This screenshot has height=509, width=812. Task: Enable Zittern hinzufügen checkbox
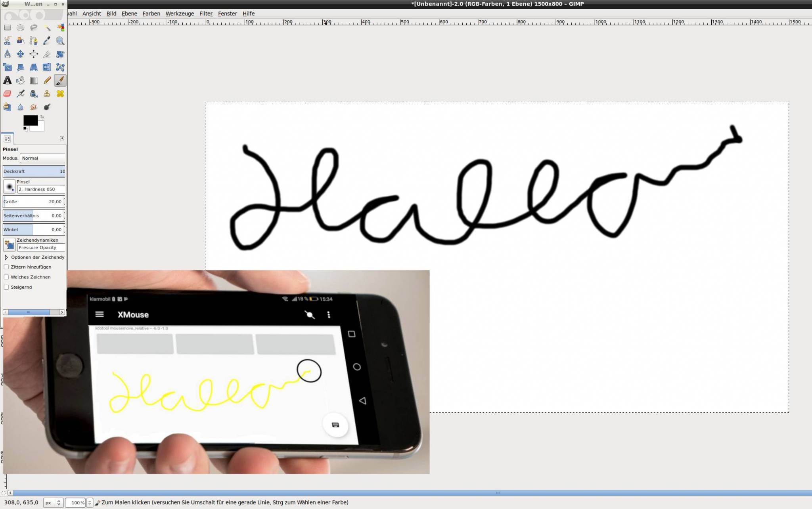(6, 267)
